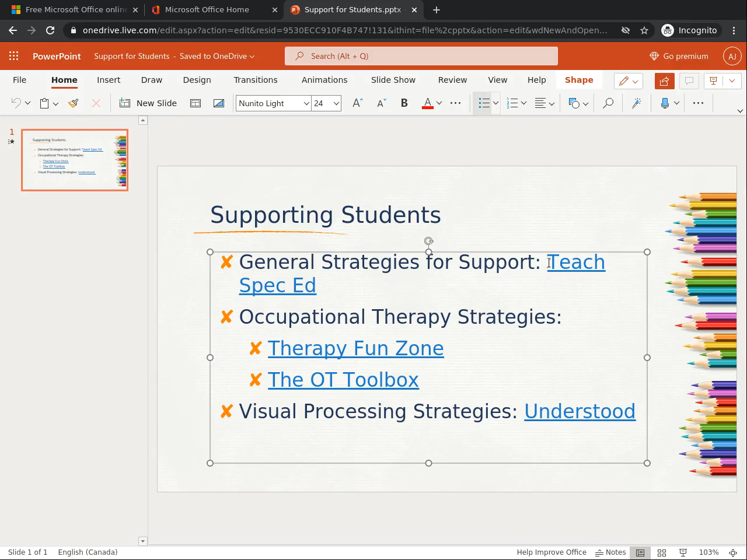Screen dimensions: 747x560
Task: Select Normal view in status bar
Action: click(x=640, y=552)
